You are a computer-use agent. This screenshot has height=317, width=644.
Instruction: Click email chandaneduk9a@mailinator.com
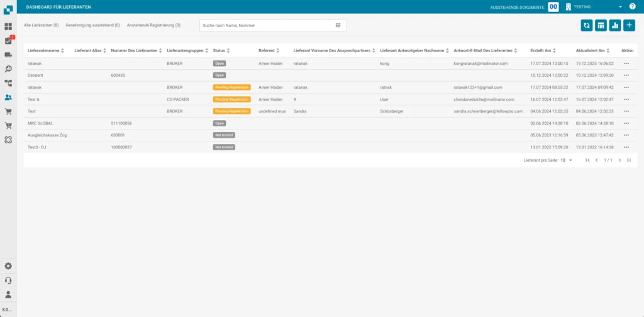point(484,99)
